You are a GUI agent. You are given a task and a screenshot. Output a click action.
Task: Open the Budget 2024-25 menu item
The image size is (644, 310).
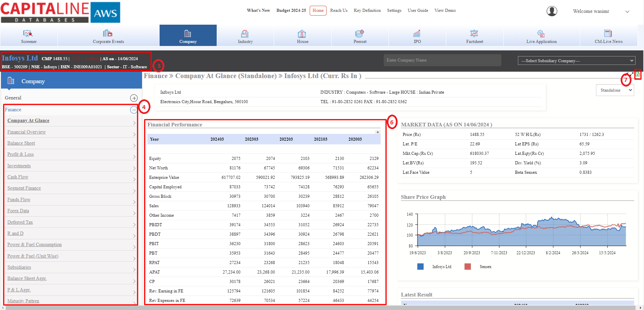pos(291,10)
